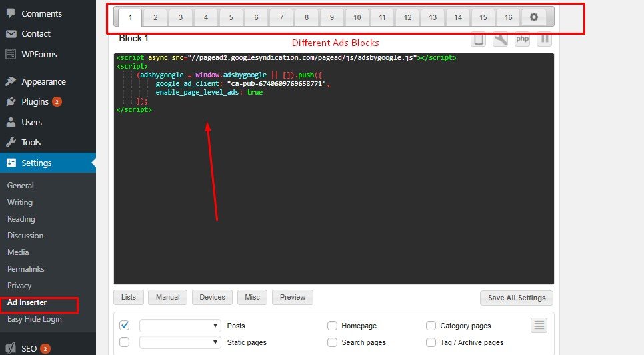This screenshot has height=355, width=644.
Task: Click the Contact envelope icon
Action: pyautogui.click(x=11, y=34)
